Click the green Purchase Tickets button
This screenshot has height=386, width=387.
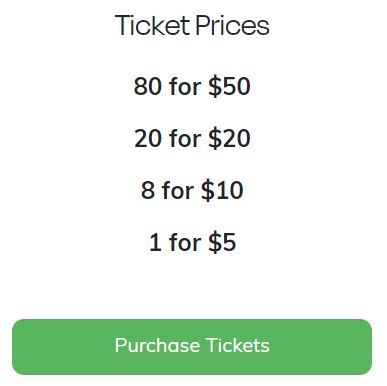pos(192,347)
